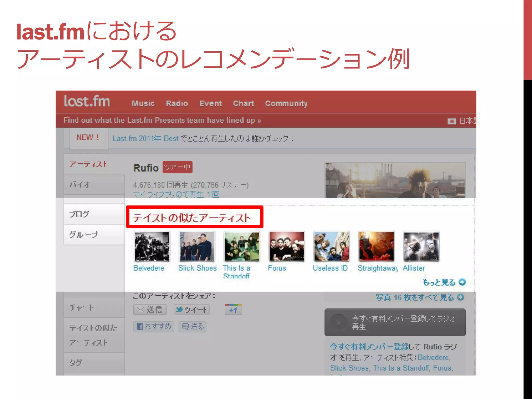Select the グループ sidebar tab
Viewport: 532px width, 399px height.
click(94, 235)
